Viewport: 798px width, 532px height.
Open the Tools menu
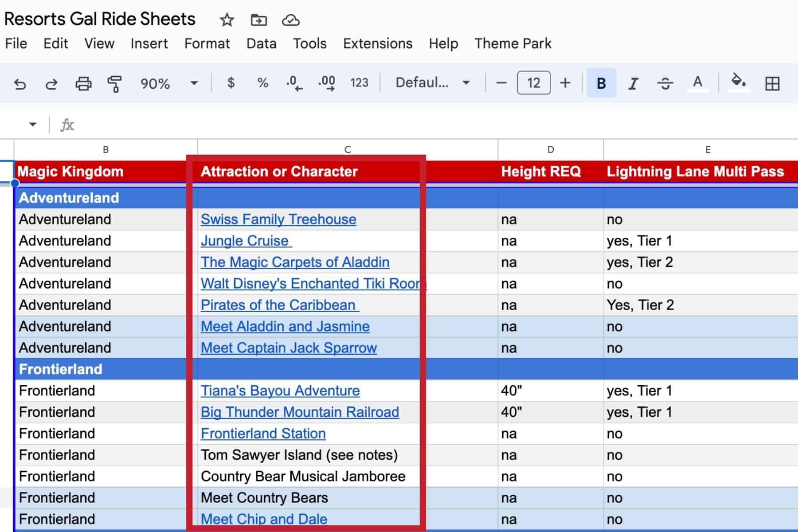309,43
